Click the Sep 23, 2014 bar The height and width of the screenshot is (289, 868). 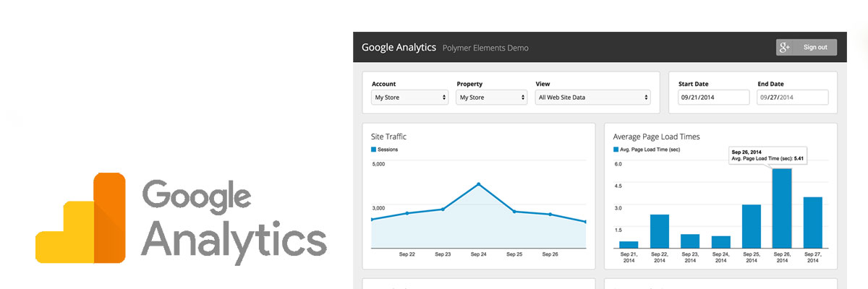pos(690,241)
